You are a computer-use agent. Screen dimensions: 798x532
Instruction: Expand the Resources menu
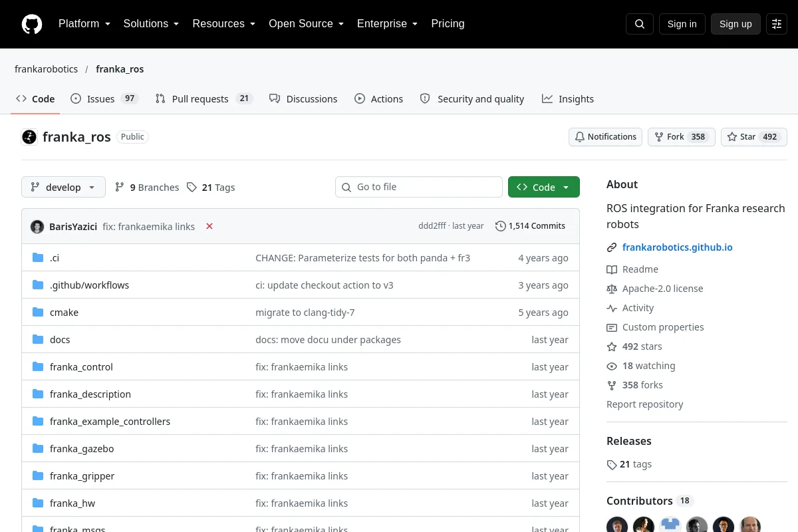click(223, 24)
